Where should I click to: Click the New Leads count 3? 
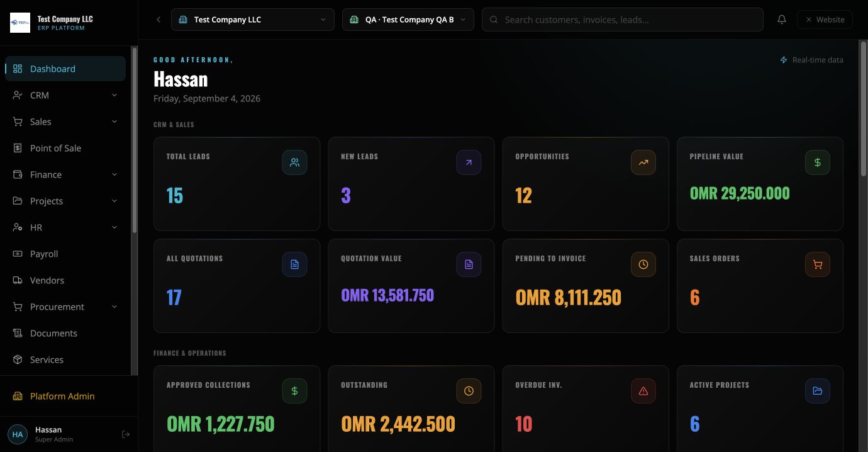(346, 196)
